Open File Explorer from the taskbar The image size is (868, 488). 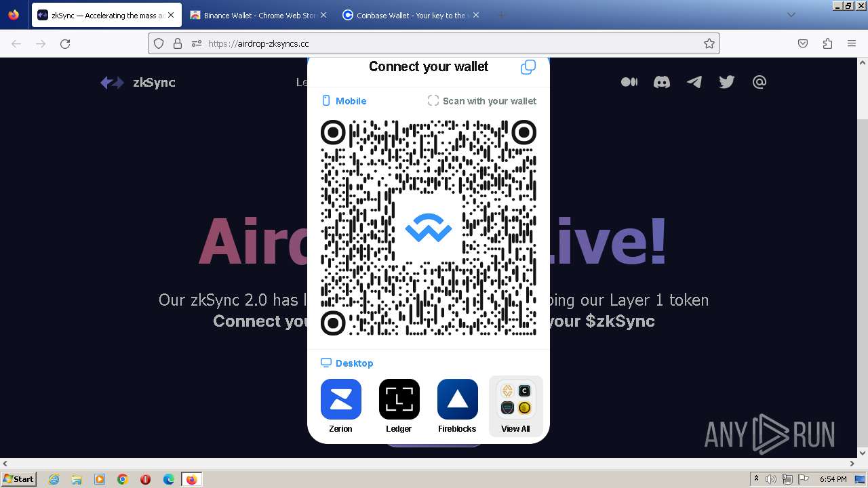[77, 479]
